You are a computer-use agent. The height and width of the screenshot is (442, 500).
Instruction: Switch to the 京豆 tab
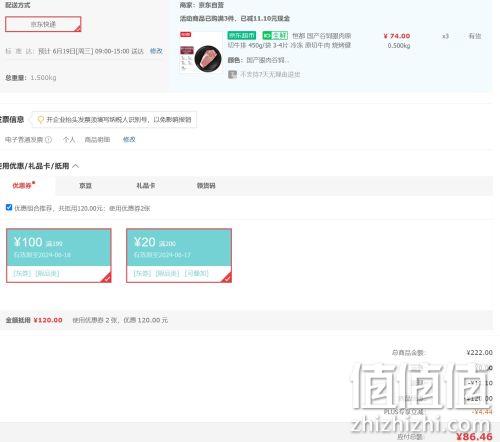point(85,186)
